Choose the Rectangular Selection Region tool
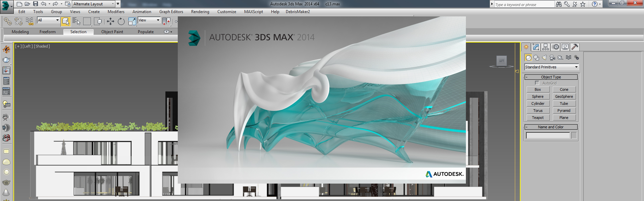This screenshot has height=201, width=644. pyautogui.click(x=87, y=21)
